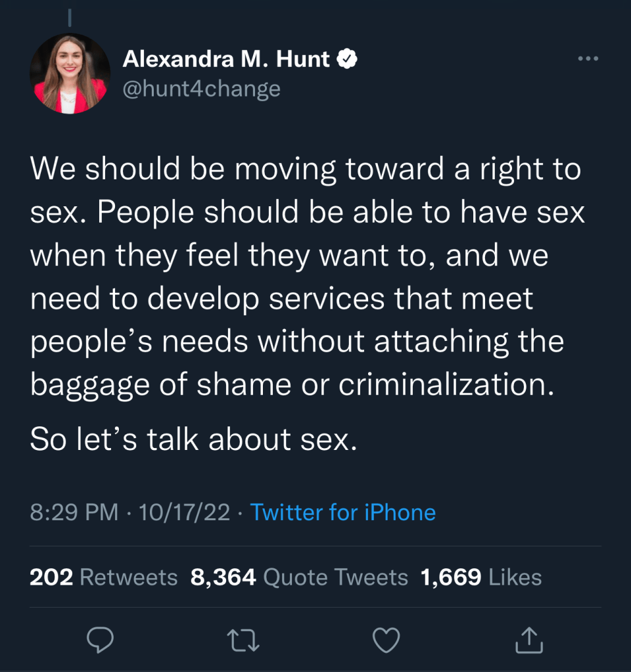This screenshot has width=631, height=672.
Task: Like the tweet with heart icon
Action: tap(386, 639)
